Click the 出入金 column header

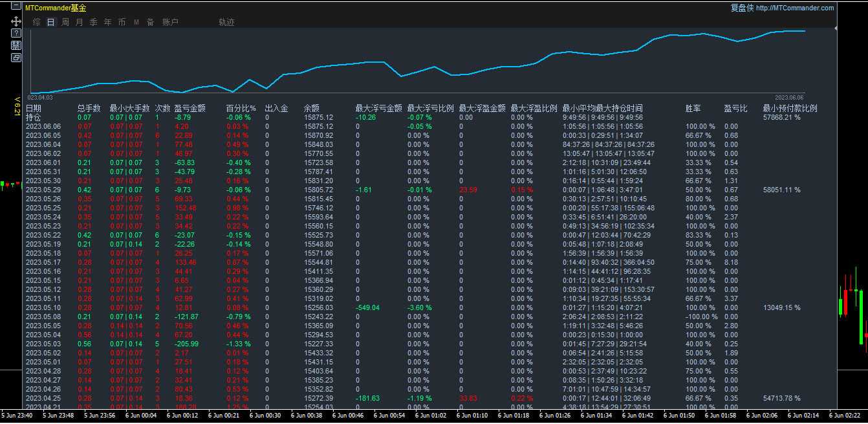tap(277, 109)
